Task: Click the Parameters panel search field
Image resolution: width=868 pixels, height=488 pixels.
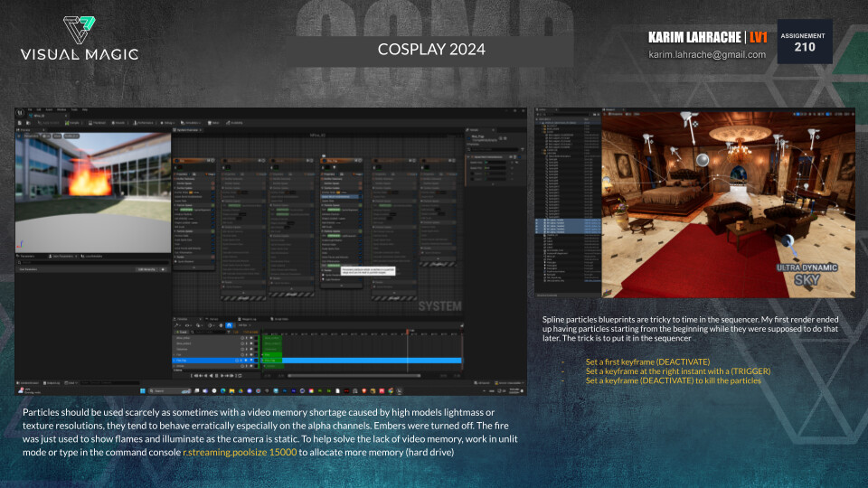Action: (93, 262)
